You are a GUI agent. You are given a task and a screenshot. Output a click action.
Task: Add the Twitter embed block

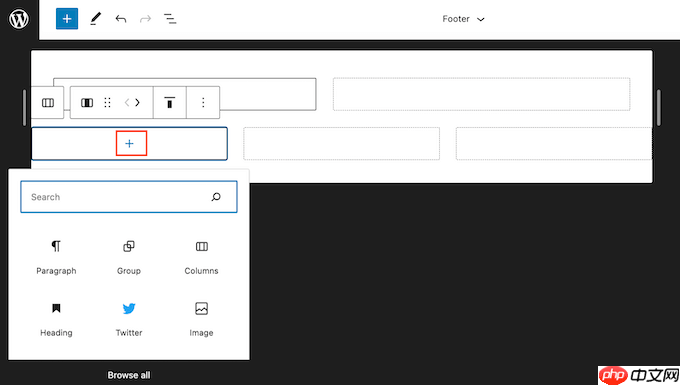coord(129,320)
